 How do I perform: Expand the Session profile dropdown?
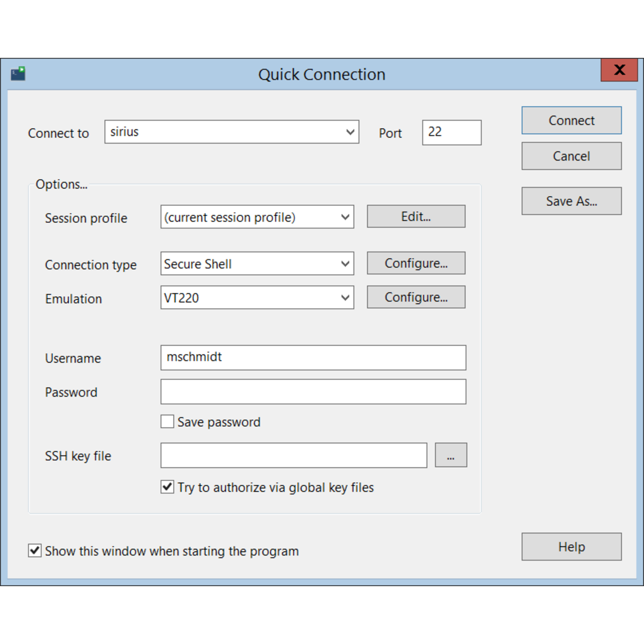[345, 217]
